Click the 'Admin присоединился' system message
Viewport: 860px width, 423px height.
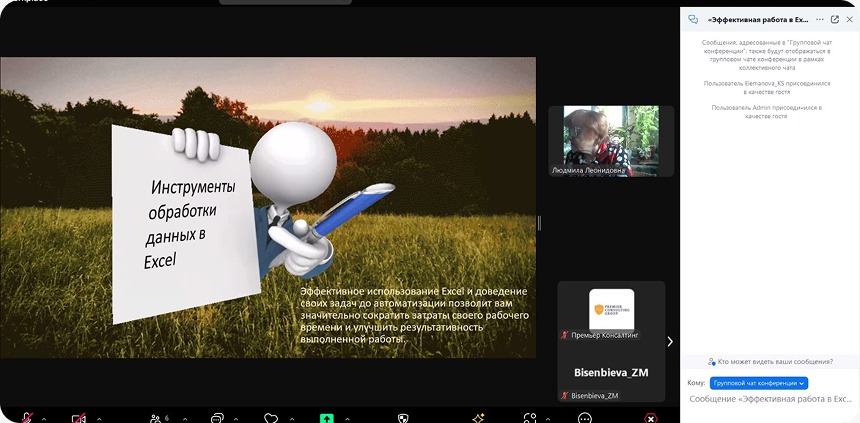[767, 112]
